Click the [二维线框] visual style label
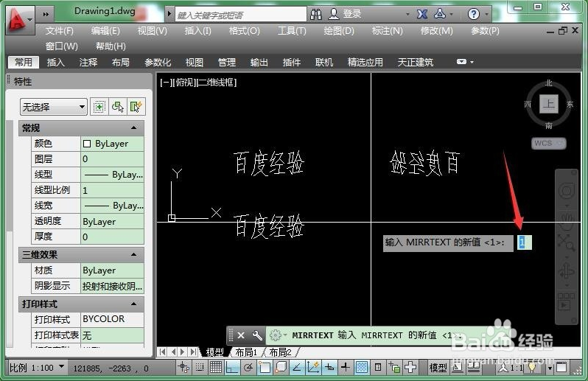The width and height of the screenshot is (588, 381). tap(217, 83)
